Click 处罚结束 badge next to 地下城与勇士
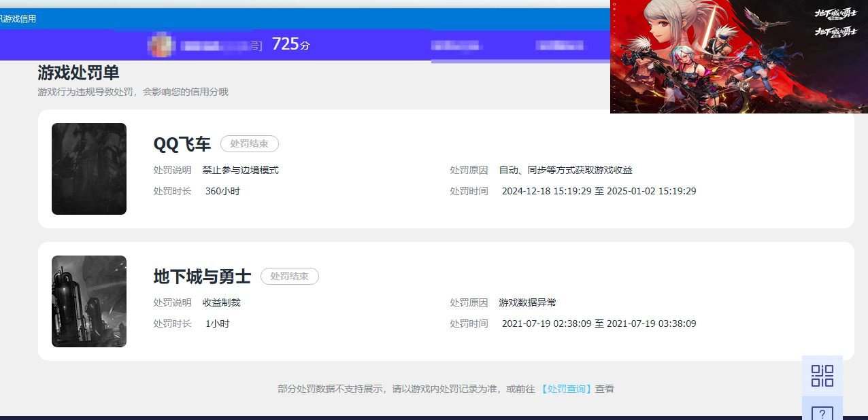Image resolution: width=868 pixels, height=420 pixels. (289, 276)
